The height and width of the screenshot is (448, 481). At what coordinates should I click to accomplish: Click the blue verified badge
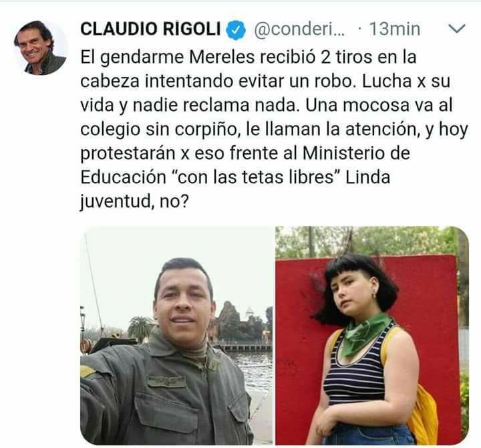236,30
